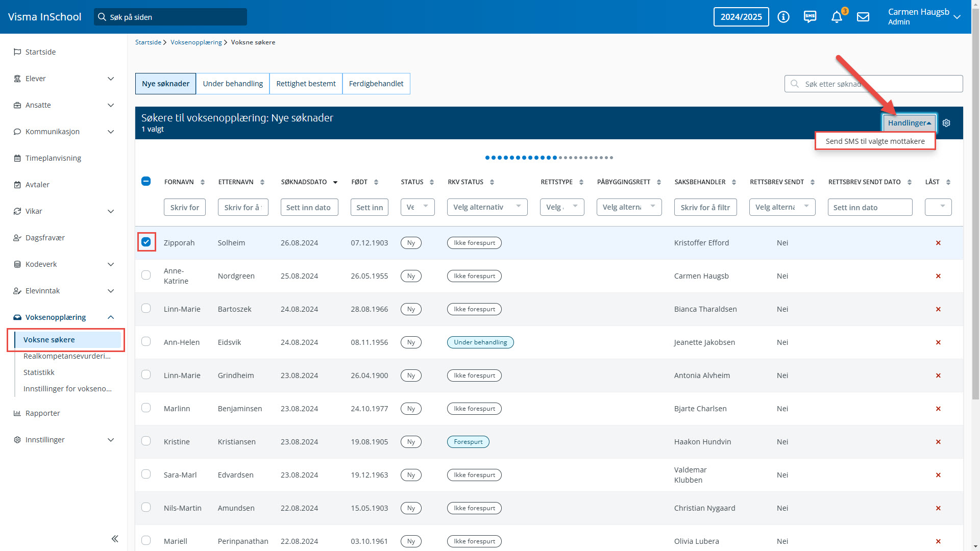Collapse the sidebar with double-chevron icon
Image resolution: width=980 pixels, height=551 pixels.
115,539
